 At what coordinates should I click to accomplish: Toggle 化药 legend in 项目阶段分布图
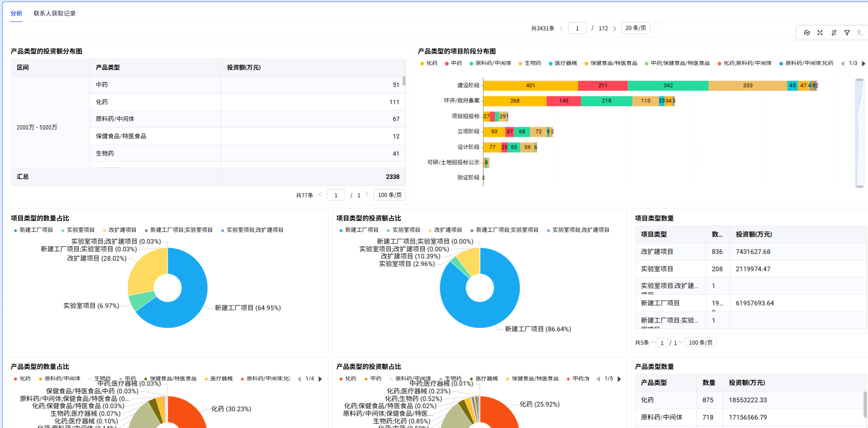pyautogui.click(x=429, y=63)
